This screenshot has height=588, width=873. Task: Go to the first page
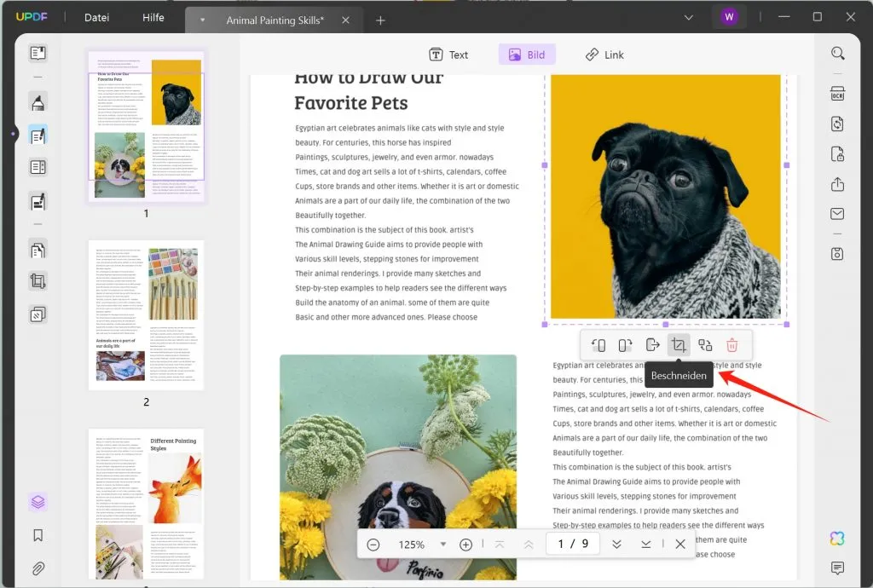(x=500, y=545)
